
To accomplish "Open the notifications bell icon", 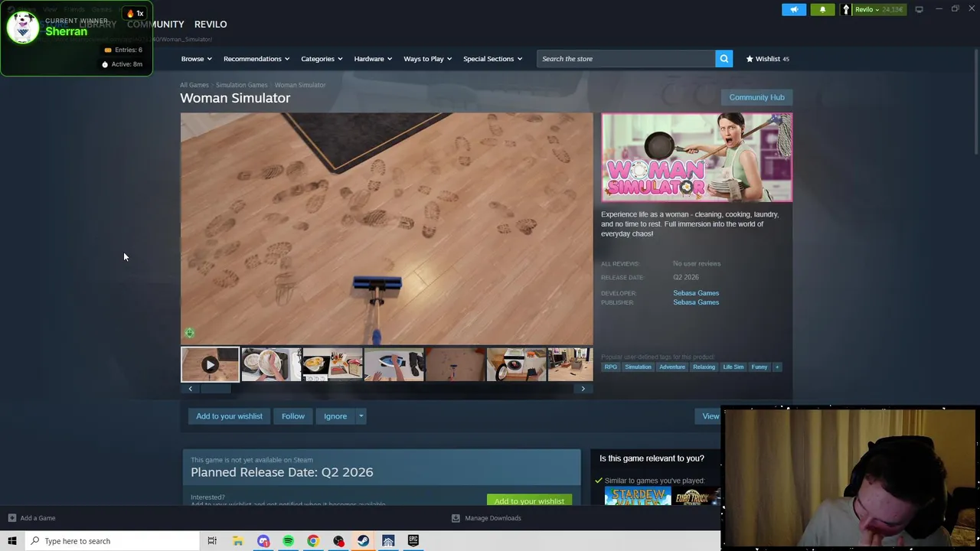I will click(x=822, y=9).
